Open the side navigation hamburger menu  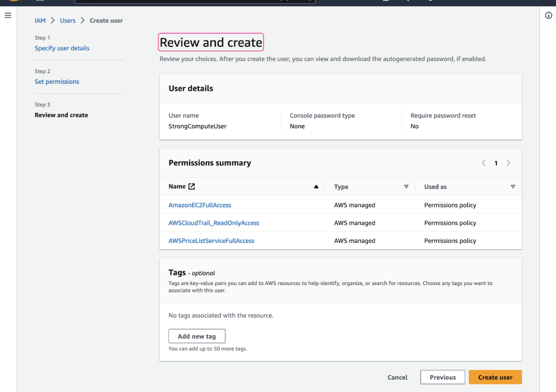[8, 15]
